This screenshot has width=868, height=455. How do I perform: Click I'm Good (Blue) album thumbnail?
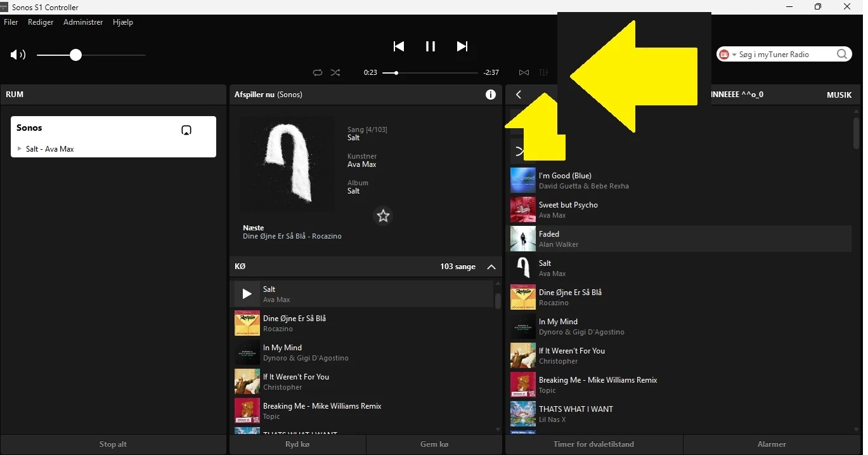(523, 180)
